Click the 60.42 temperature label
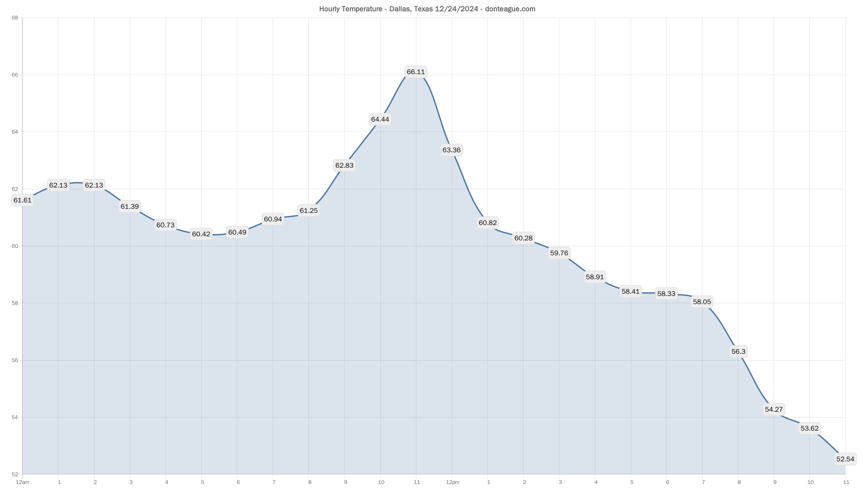 [201, 234]
